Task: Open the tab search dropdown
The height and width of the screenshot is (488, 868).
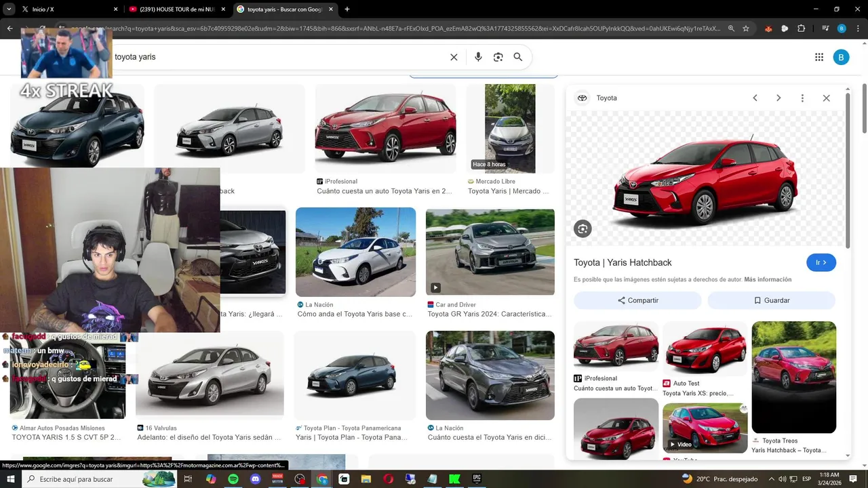Action: (9, 9)
